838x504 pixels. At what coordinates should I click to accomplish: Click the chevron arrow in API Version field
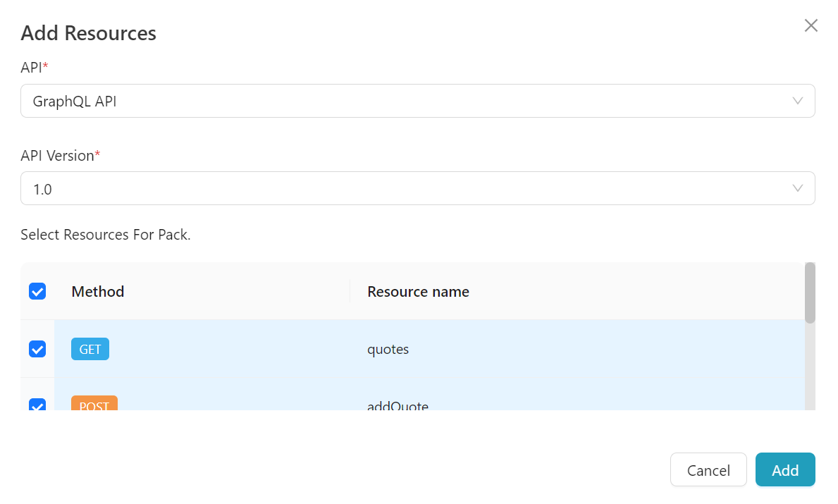pos(798,188)
